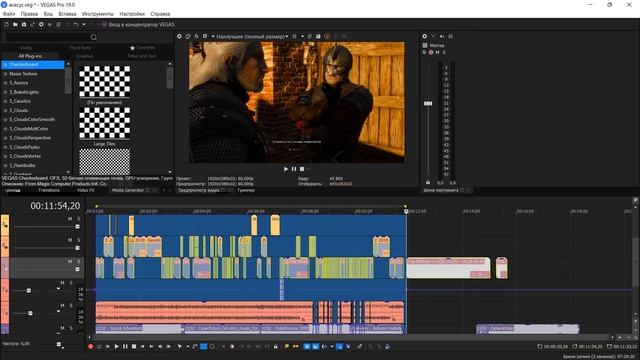Select the Zoom magnifier edit tool

(x=212, y=347)
